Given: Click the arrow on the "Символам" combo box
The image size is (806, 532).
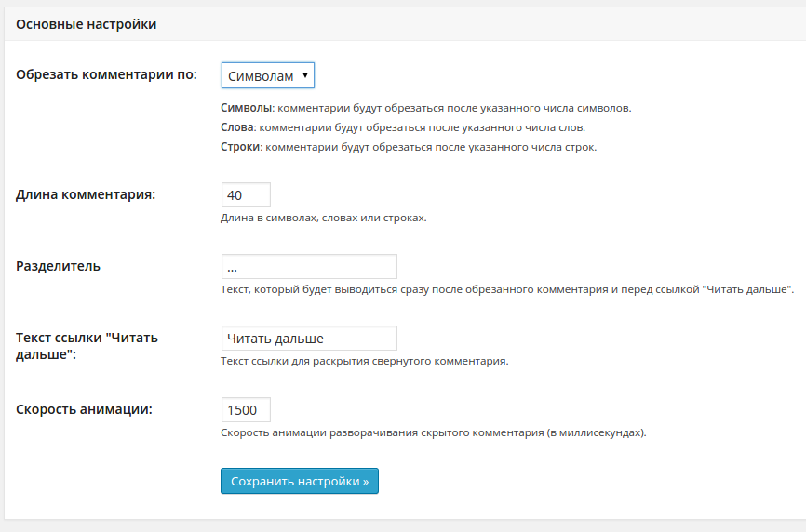Looking at the screenshot, I should [x=306, y=75].
